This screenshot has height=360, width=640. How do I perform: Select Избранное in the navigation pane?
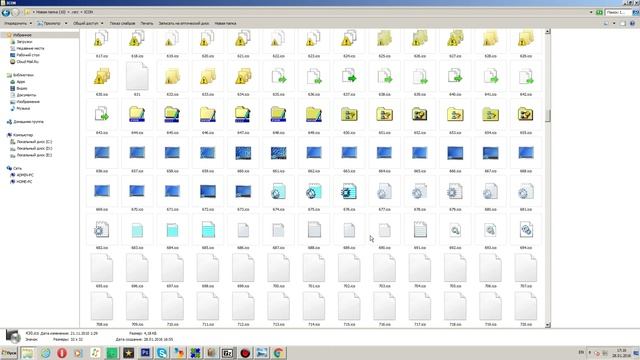22,35
